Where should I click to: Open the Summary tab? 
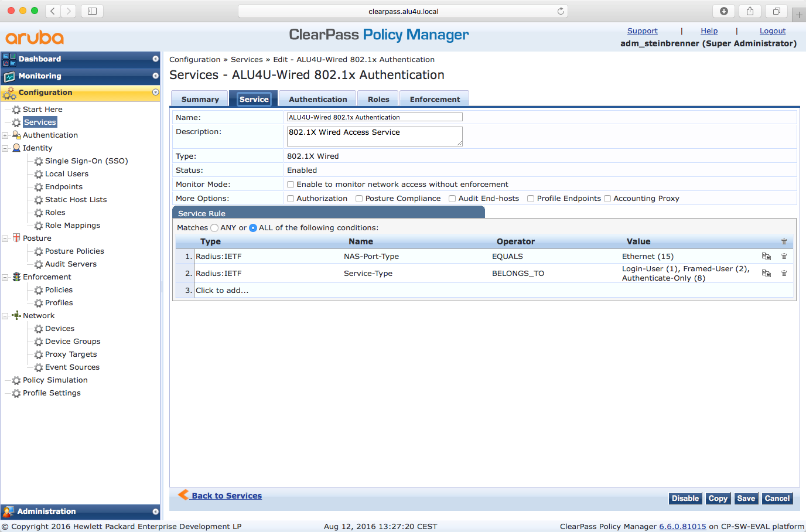(x=200, y=99)
